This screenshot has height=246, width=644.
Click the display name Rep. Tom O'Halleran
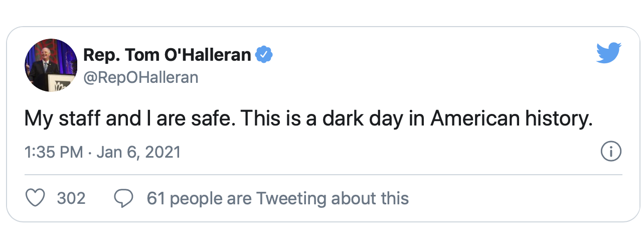coord(167,55)
